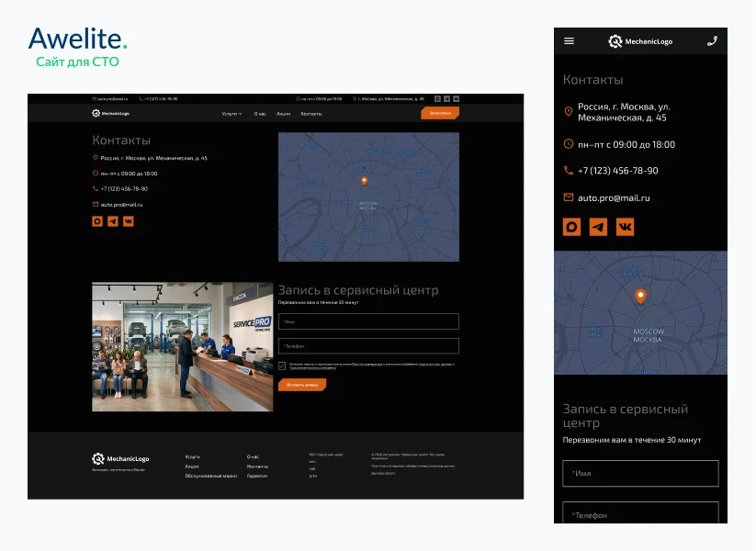Open the chat messenger icon under desktop contacts

click(x=97, y=221)
